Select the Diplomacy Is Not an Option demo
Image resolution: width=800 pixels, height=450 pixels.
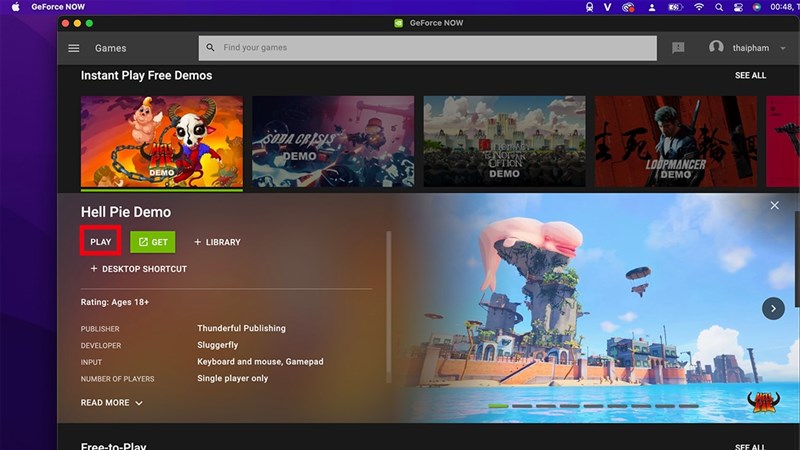(x=505, y=141)
